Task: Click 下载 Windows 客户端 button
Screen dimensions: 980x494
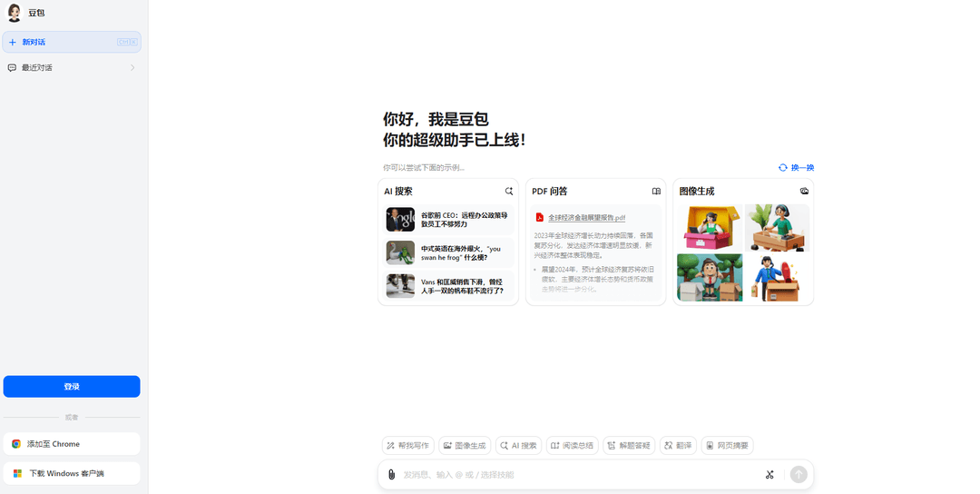Action: [x=72, y=473]
